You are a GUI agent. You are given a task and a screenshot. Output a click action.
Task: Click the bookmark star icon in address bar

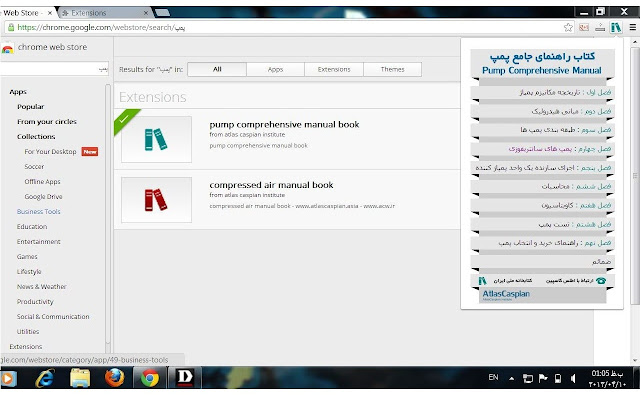[568, 27]
